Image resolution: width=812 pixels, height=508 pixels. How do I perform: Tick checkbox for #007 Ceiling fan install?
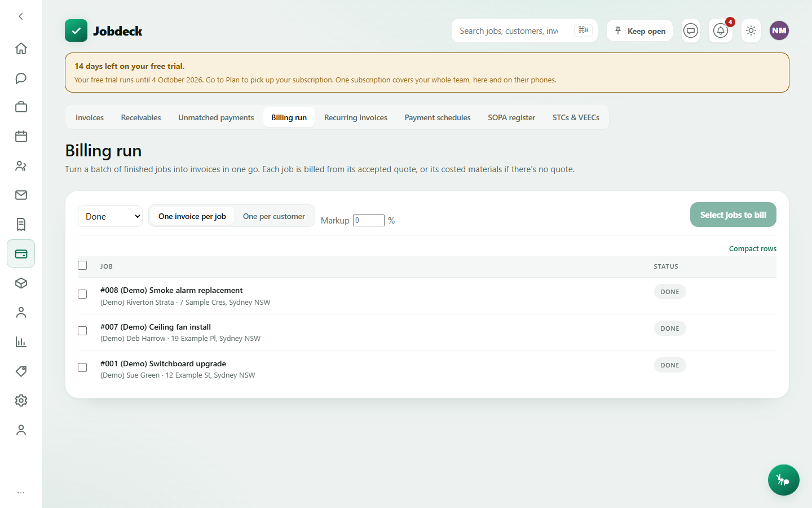82,331
